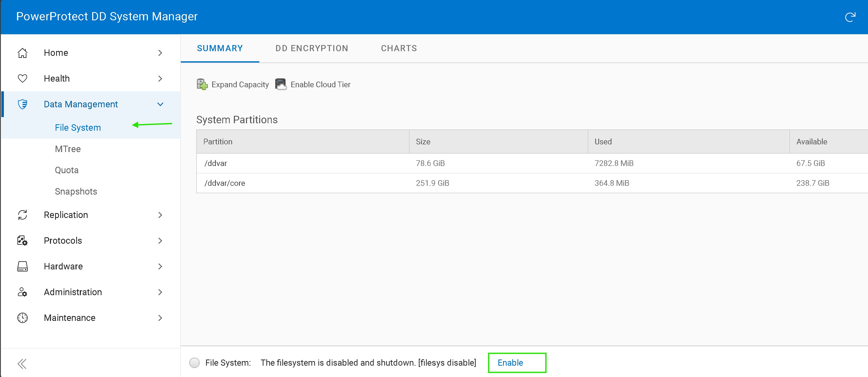Switch to the DD Encryption tab

coord(312,48)
